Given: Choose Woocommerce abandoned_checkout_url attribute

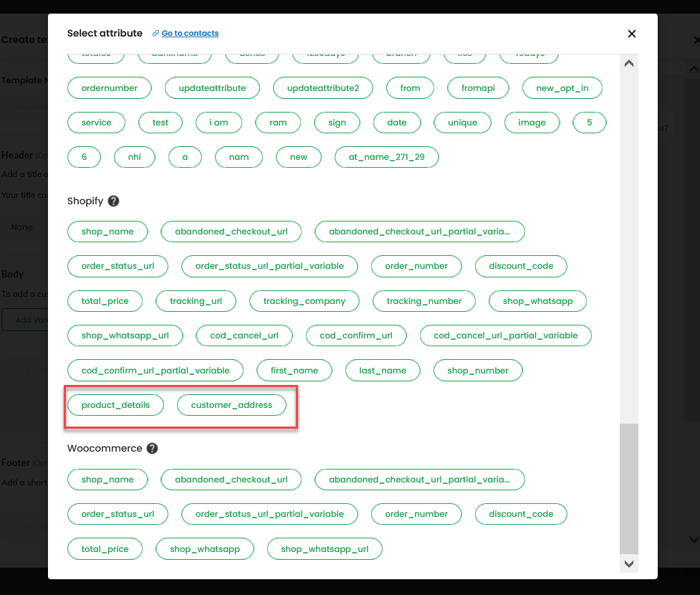Looking at the screenshot, I should (231, 480).
